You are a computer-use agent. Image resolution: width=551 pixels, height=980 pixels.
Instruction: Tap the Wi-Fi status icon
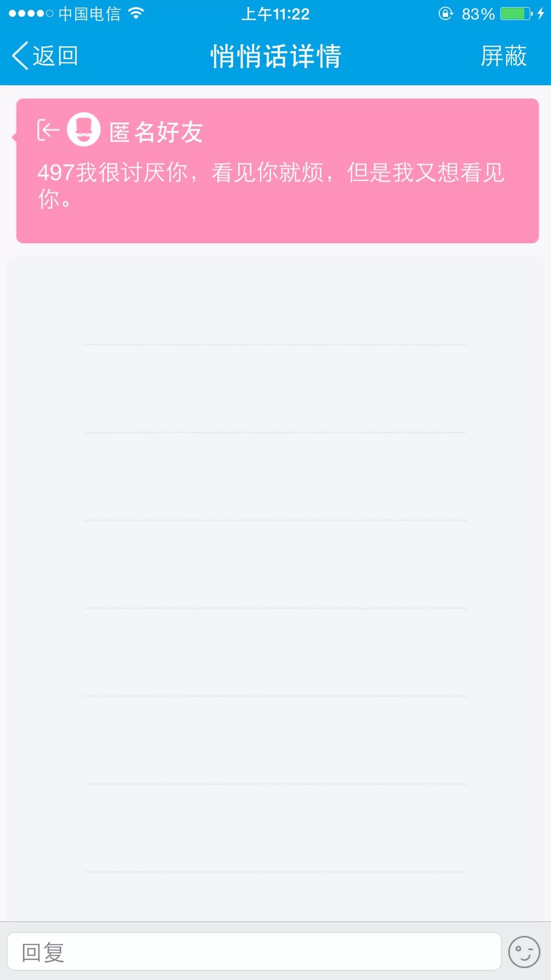pos(136,13)
